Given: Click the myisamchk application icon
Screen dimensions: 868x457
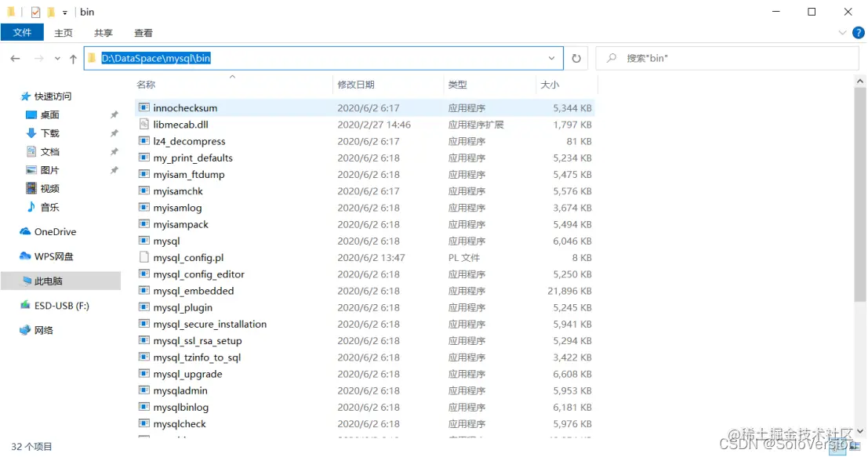Looking at the screenshot, I should coord(144,190).
